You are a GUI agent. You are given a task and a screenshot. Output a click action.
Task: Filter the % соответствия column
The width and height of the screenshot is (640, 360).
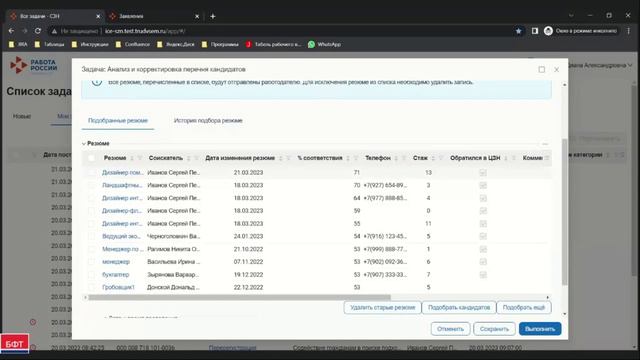pos(356,158)
